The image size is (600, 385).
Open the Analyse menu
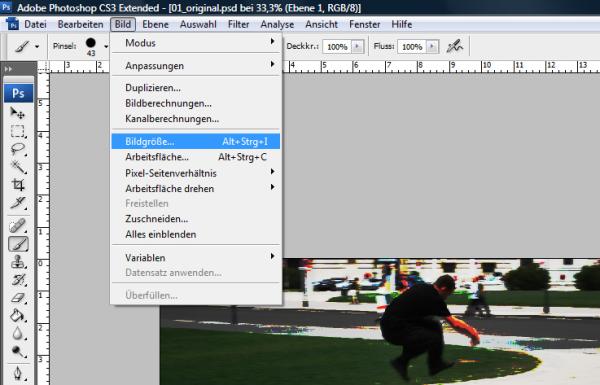(x=277, y=24)
